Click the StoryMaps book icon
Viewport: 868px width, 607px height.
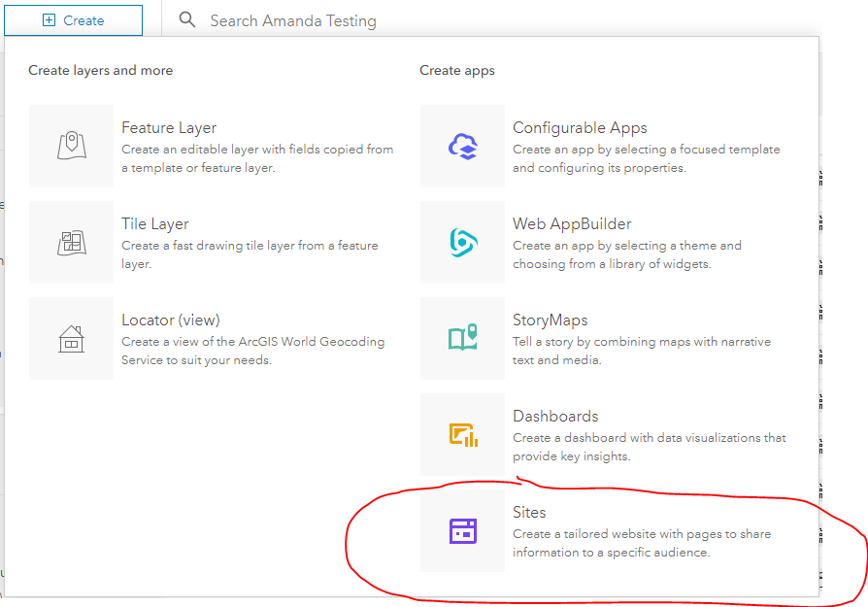tap(463, 337)
